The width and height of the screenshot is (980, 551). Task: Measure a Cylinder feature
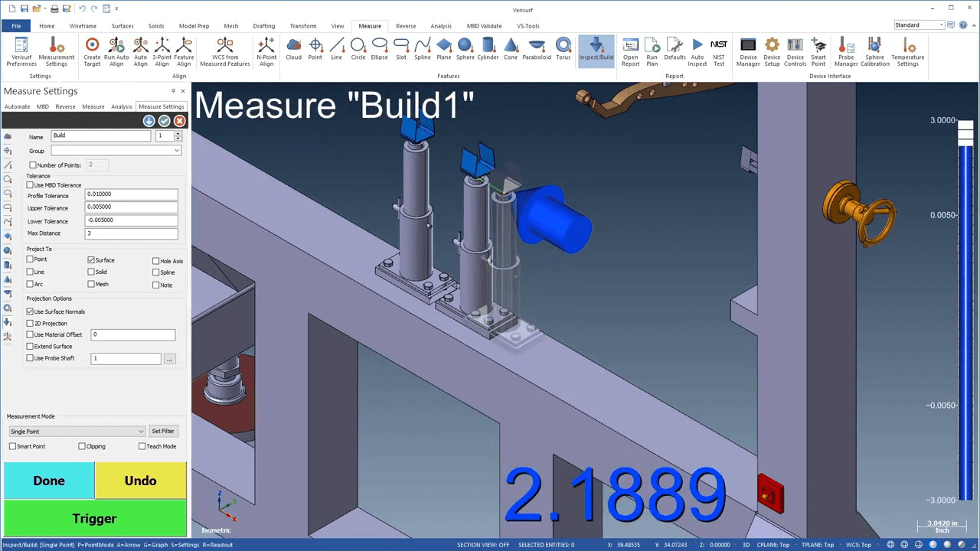click(488, 49)
